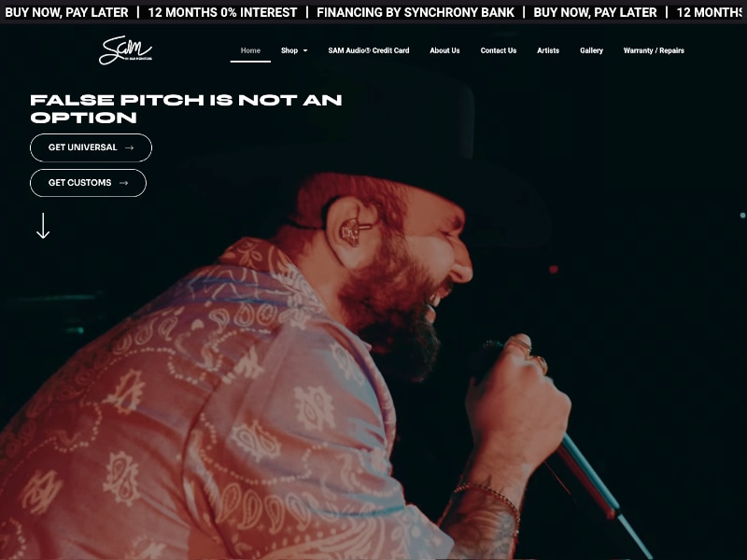747x560 pixels.
Task: Open the Gallery page
Action: coord(591,50)
